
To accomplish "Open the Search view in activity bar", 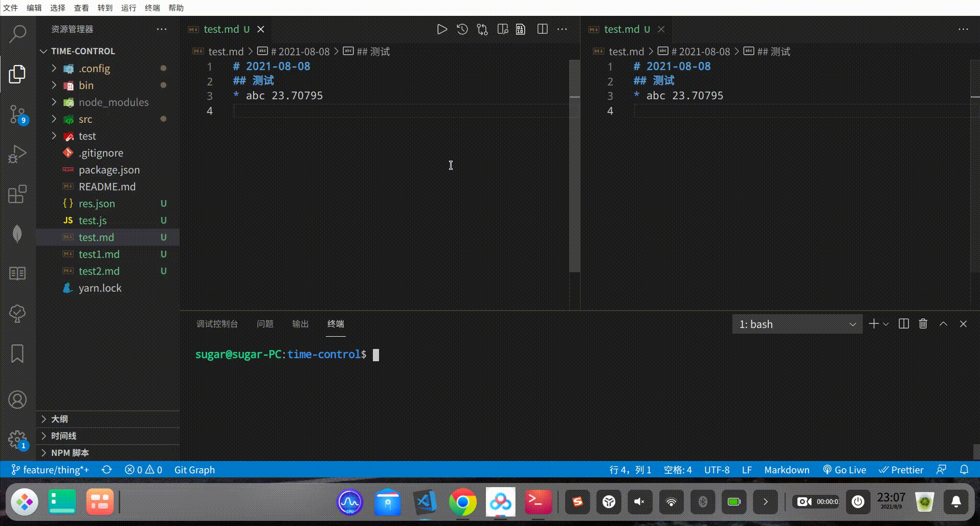I will click(x=18, y=34).
